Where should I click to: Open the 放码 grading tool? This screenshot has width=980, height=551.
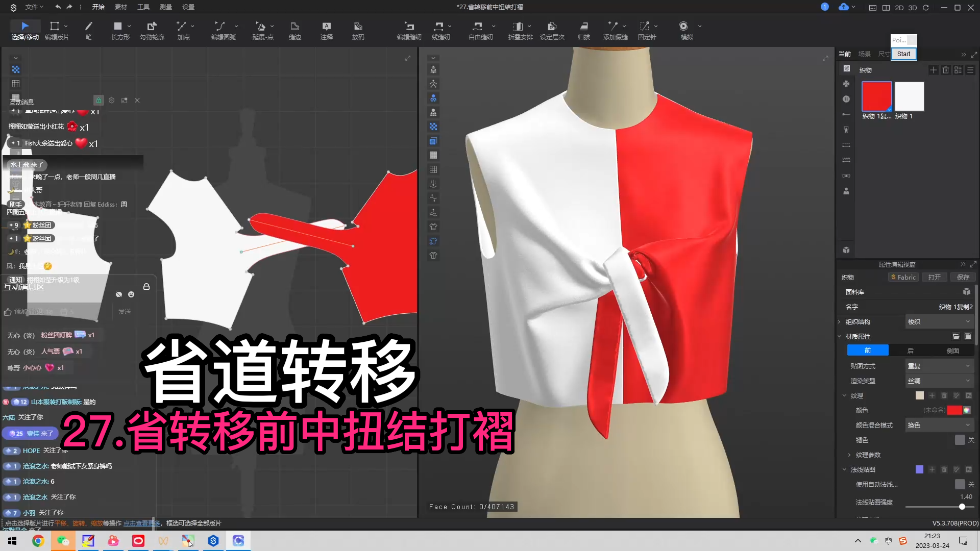pyautogui.click(x=358, y=31)
